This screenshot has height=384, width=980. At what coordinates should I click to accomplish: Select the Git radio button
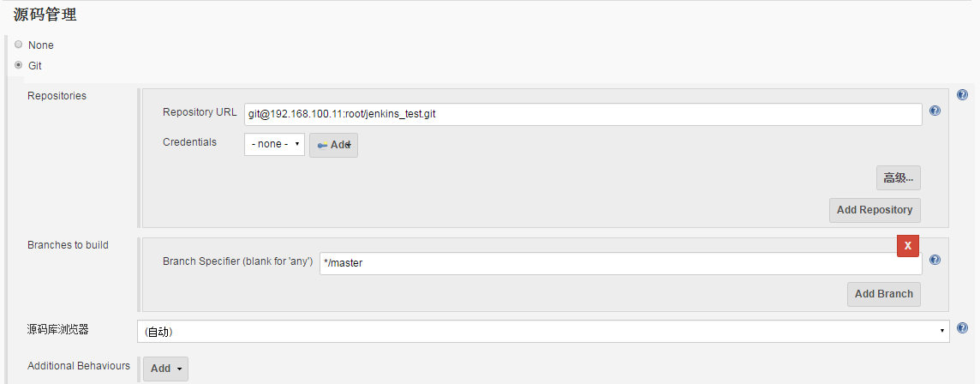(x=18, y=64)
